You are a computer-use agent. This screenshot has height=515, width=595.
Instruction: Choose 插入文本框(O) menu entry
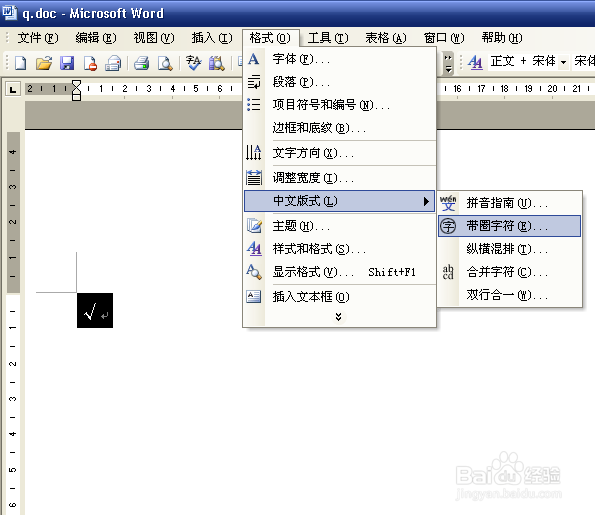(339, 297)
